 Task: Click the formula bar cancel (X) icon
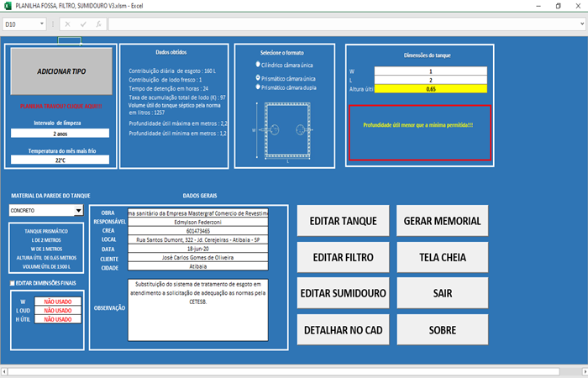point(67,24)
